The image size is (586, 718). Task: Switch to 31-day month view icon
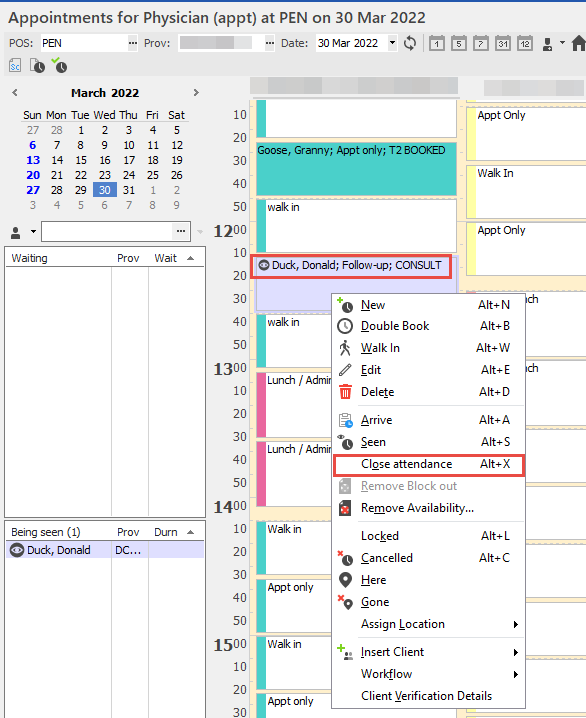[x=503, y=44]
